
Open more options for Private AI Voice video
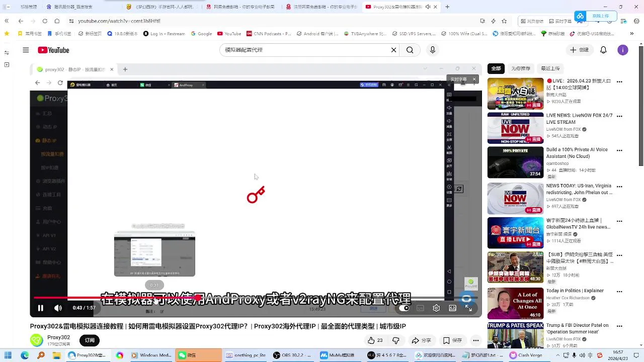pyautogui.click(x=619, y=150)
